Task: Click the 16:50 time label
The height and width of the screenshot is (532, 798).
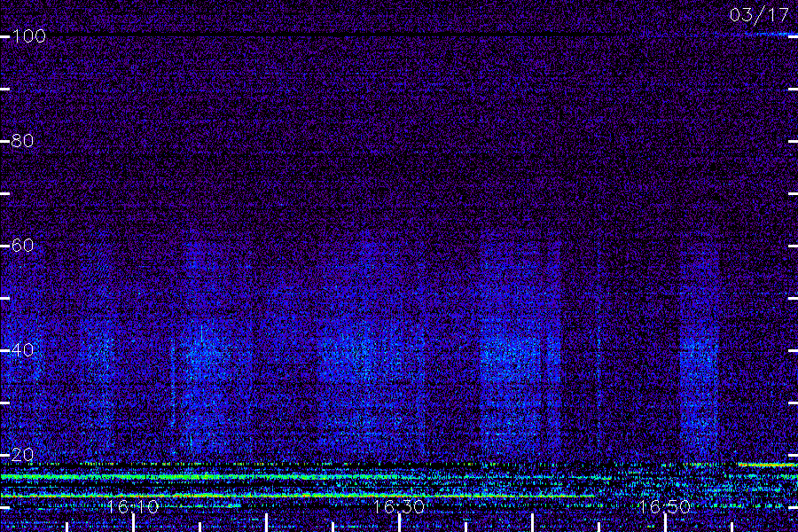Action: [664, 506]
